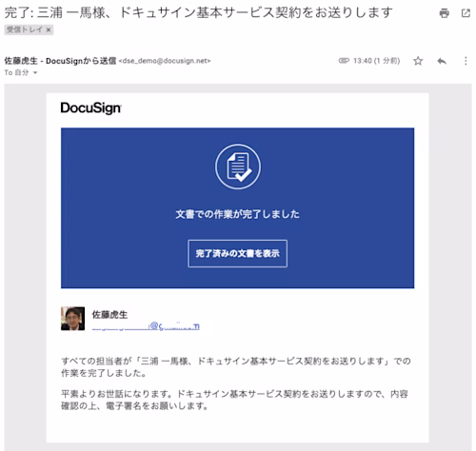Click the attachment paperclip icon
Screen dimensions: 476x451
[x=344, y=61]
